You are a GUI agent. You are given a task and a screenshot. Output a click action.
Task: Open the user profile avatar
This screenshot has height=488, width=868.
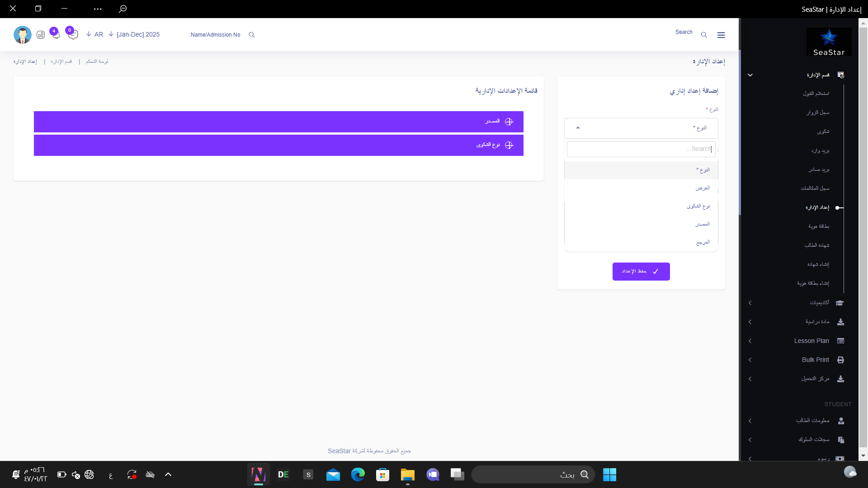23,35
